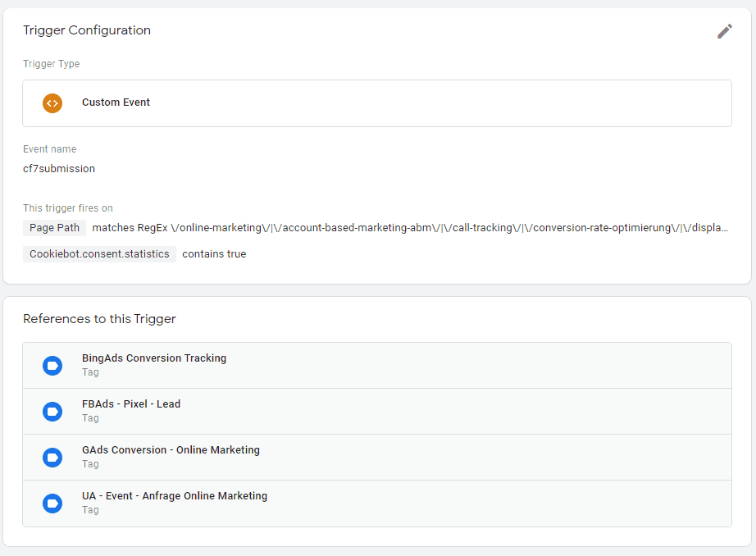The width and height of the screenshot is (756, 556).
Task: Open UA - Event - Anfrage Online Marketing tag
Action: click(x=377, y=504)
